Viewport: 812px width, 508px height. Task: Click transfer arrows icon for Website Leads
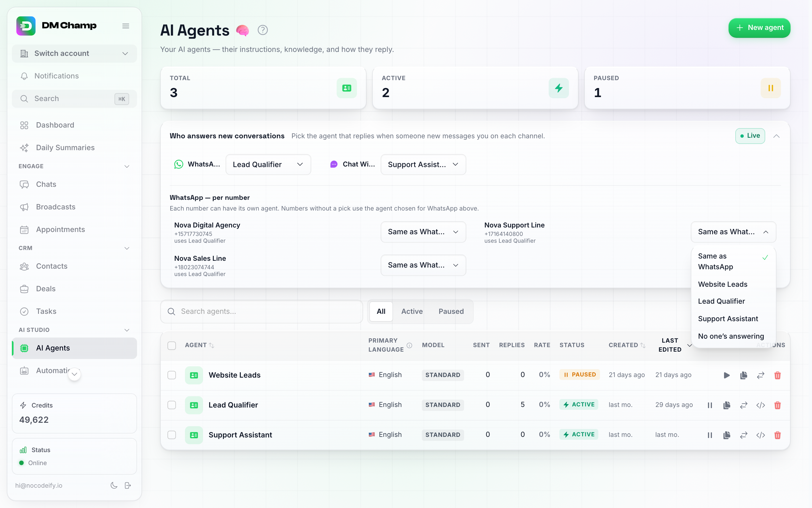pyautogui.click(x=760, y=375)
